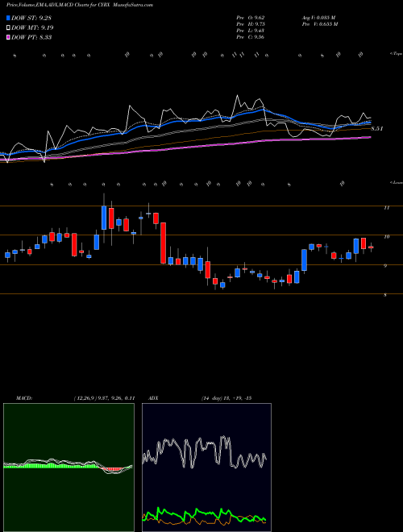Click the ADX indicator chart panel
This screenshot has height=532, width=403.
click(x=206, y=468)
